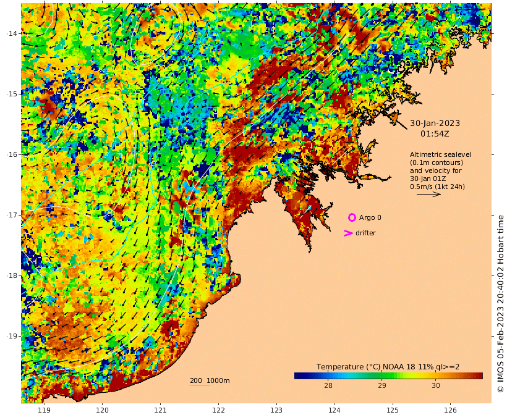Click the temperature color bar
The width and height of the screenshot is (507, 420).
tap(388, 376)
